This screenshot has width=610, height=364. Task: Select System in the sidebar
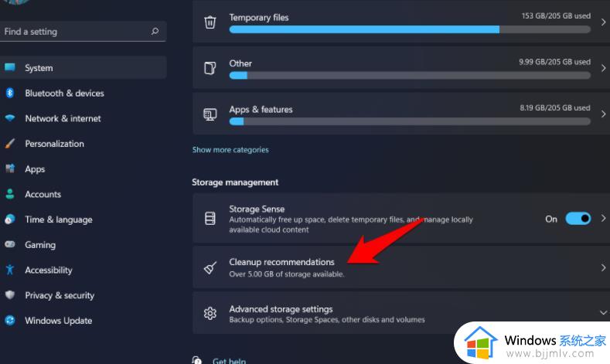tap(83, 68)
